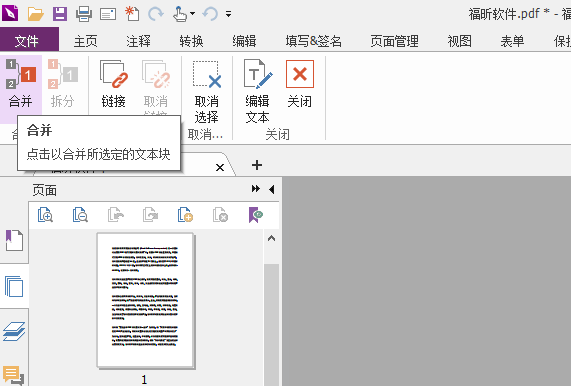Open the 页面管理 ribbon tab
The height and width of the screenshot is (386, 571).
pyautogui.click(x=394, y=41)
